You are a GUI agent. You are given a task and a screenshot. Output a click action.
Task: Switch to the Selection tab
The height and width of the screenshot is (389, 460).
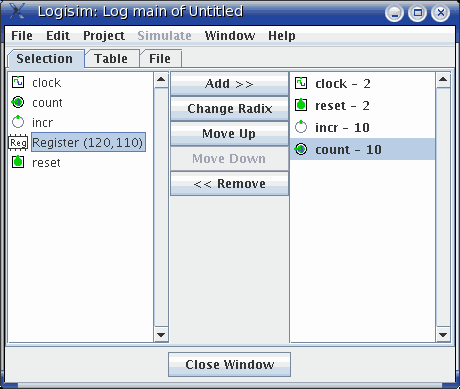click(x=45, y=59)
